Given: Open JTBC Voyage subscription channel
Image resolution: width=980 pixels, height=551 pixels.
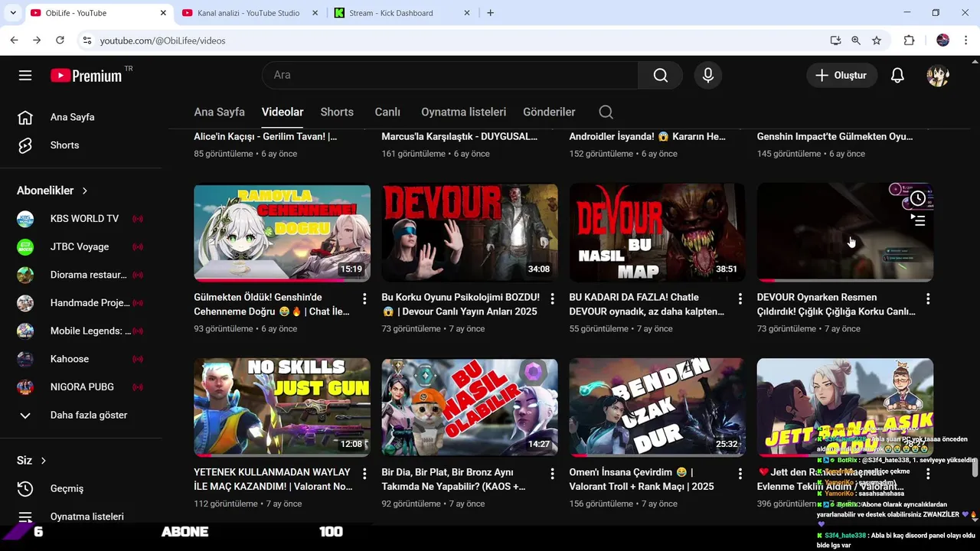Looking at the screenshot, I should pyautogui.click(x=80, y=246).
